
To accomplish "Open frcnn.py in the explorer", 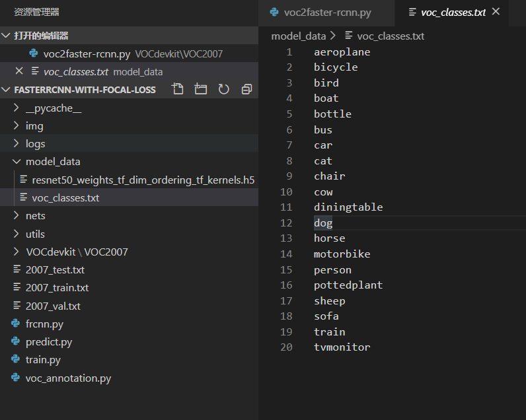I will (129, 324).
